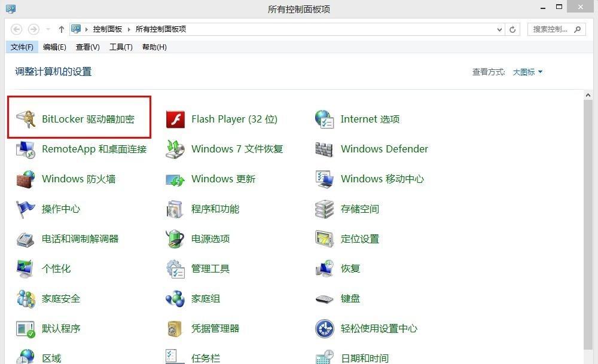Open the 管理工具 gear icon
This screenshot has height=364, width=598.
click(175, 269)
